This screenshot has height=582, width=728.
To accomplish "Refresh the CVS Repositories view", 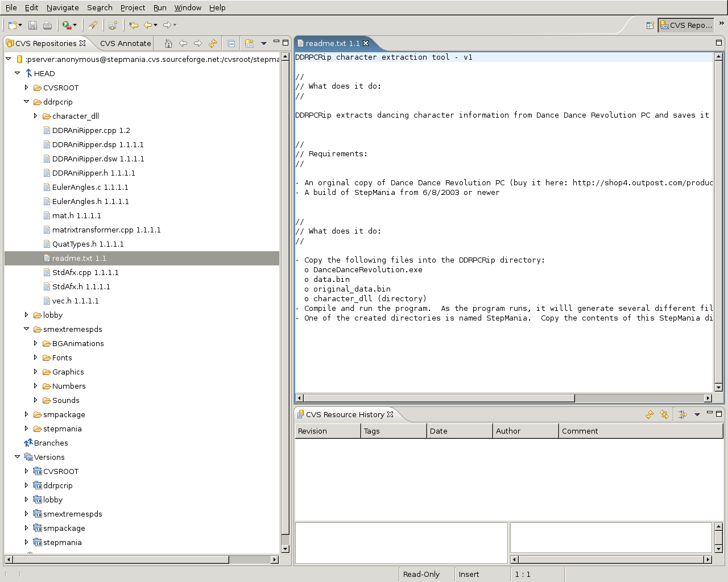I will pyautogui.click(x=213, y=43).
